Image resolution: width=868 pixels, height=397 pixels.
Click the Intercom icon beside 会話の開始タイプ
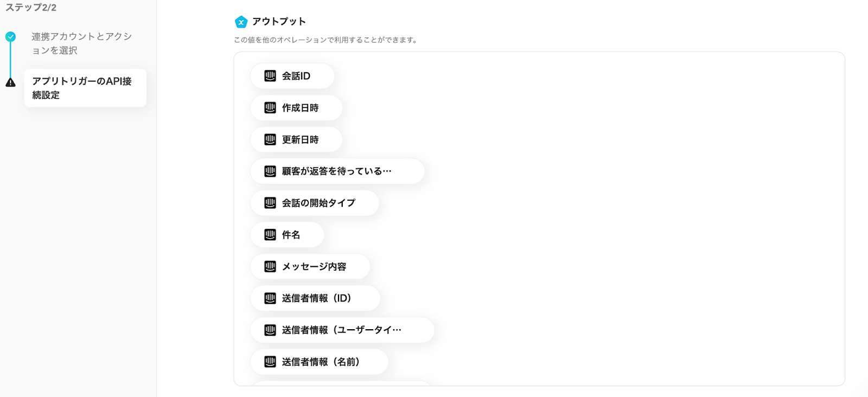click(270, 203)
